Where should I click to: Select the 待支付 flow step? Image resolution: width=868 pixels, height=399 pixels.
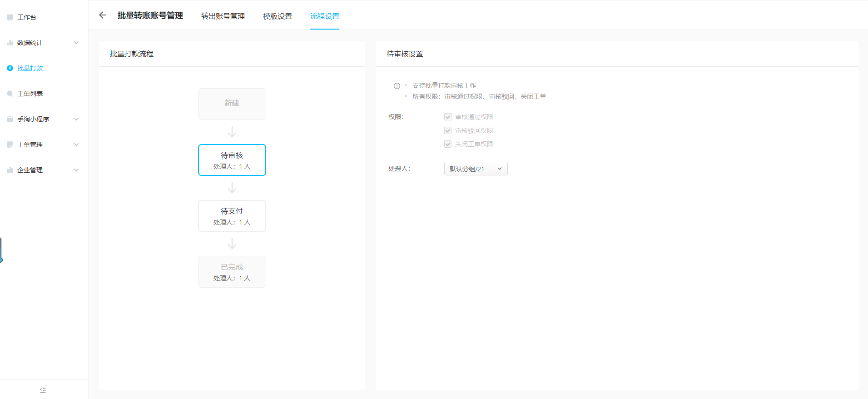coord(232,216)
